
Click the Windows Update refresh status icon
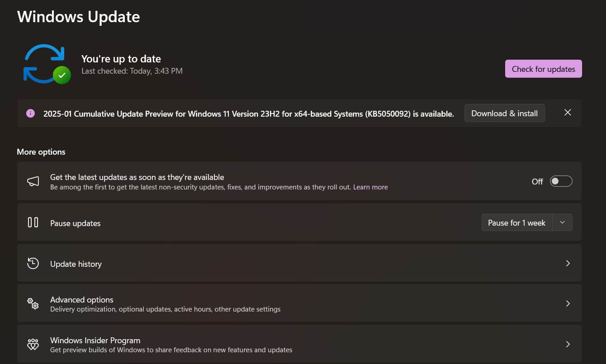(44, 62)
